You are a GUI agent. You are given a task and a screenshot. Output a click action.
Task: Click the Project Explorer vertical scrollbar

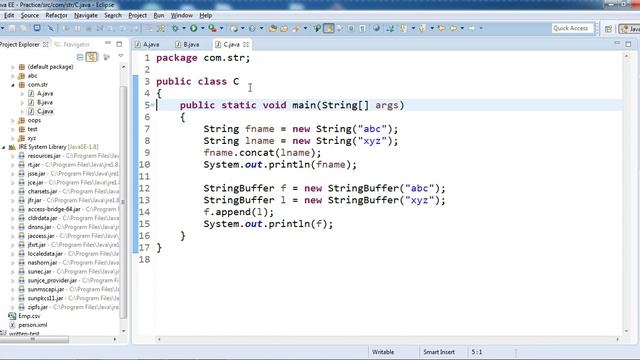(123, 202)
